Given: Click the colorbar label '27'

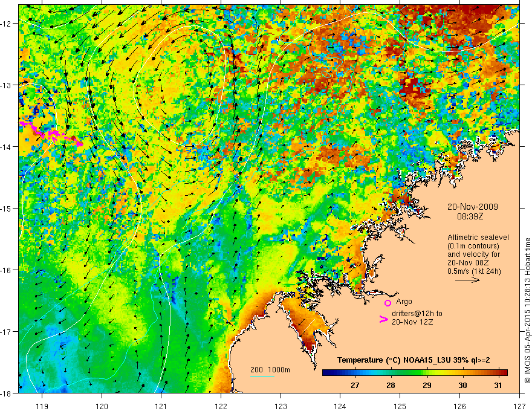Looking at the screenshot, I should pos(355,385).
